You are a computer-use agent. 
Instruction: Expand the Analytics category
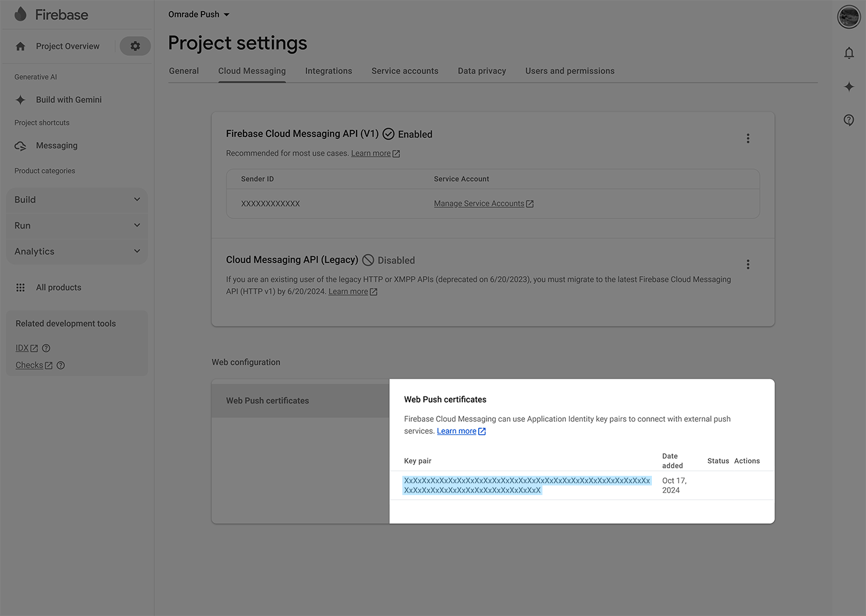click(76, 251)
